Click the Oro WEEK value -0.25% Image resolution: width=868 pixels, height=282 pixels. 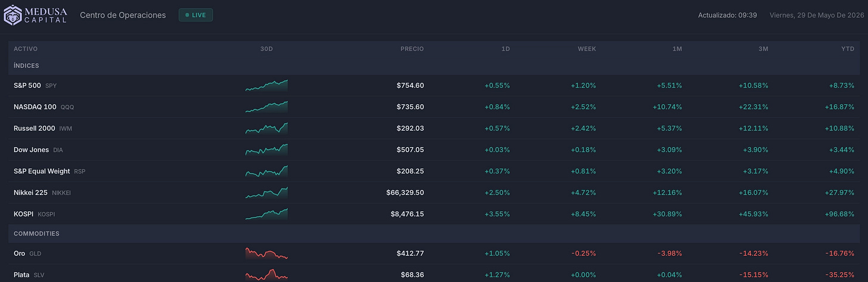coord(585,253)
